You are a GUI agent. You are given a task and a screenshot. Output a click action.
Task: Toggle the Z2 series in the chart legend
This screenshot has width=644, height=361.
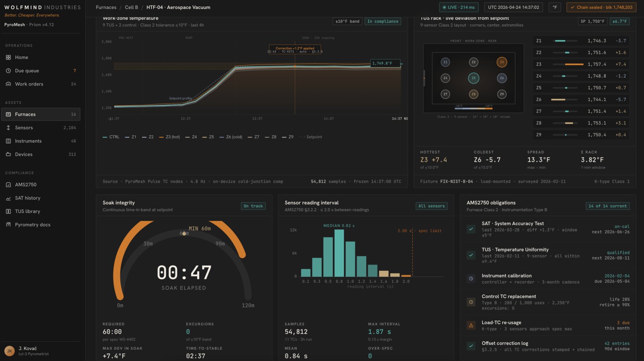[x=148, y=137]
